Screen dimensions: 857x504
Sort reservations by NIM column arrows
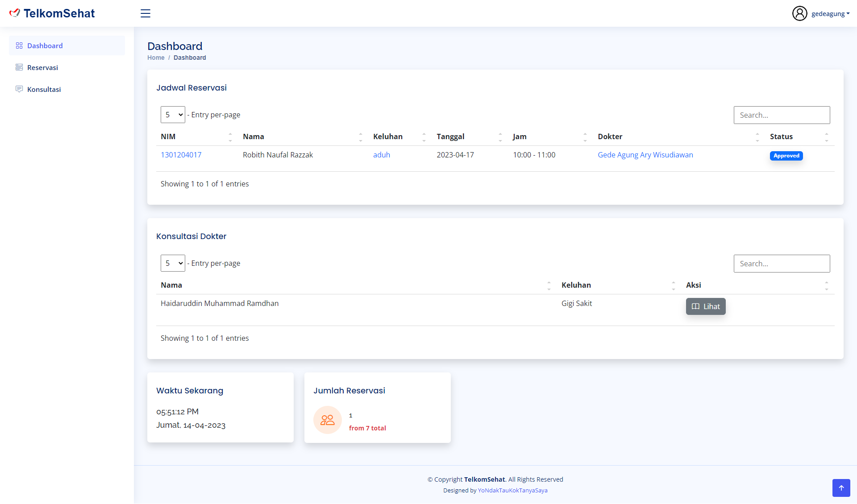(x=230, y=137)
